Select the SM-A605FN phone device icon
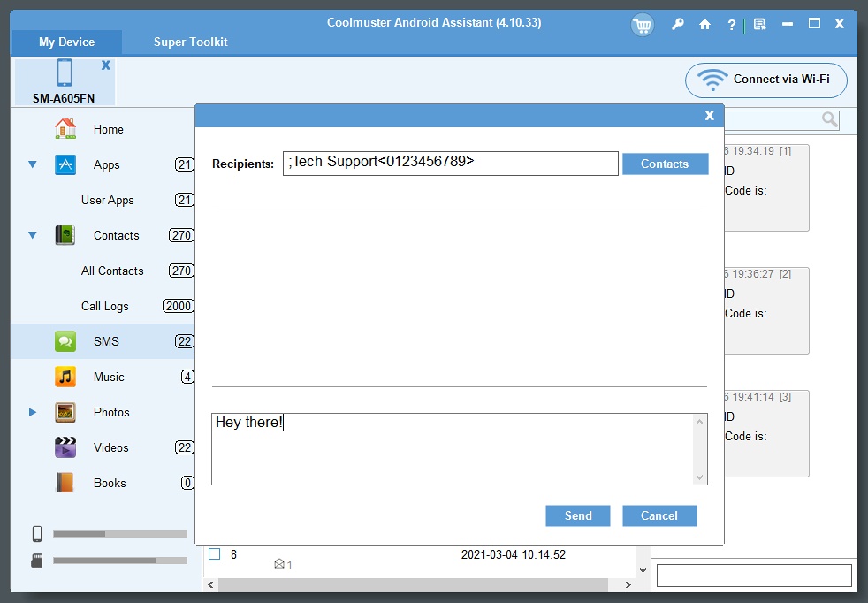 point(65,73)
